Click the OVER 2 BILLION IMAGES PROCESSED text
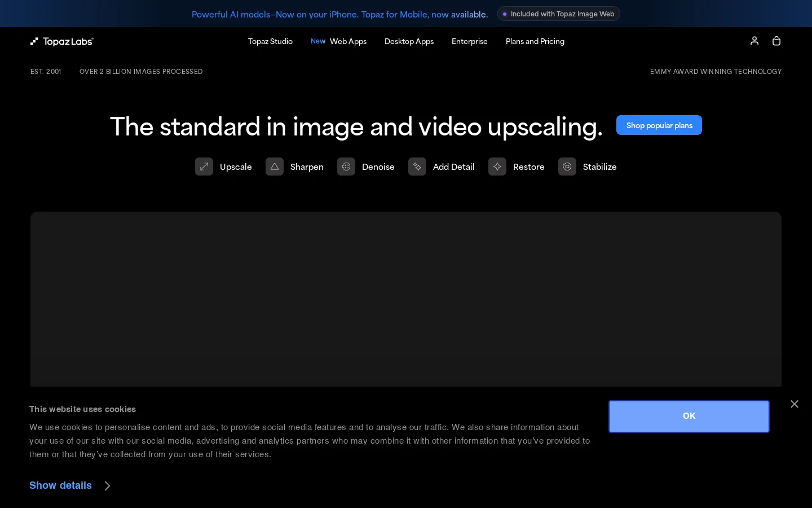The width and height of the screenshot is (812, 508). 141,72
